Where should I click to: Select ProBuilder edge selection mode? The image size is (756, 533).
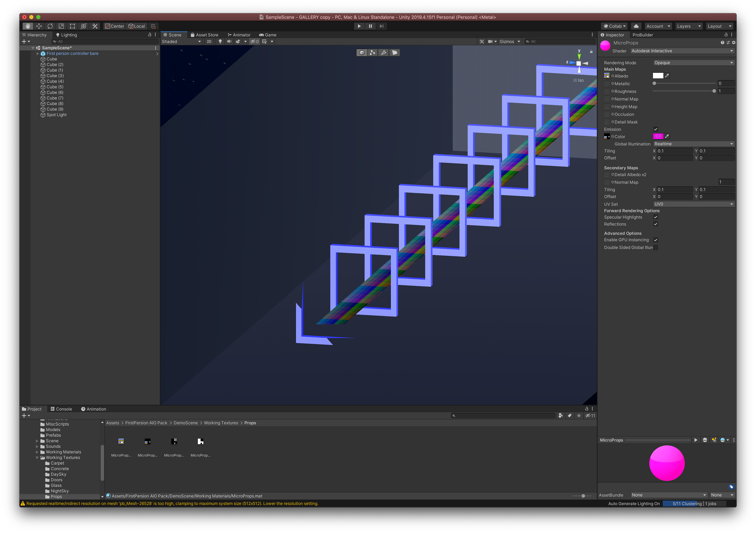click(384, 53)
